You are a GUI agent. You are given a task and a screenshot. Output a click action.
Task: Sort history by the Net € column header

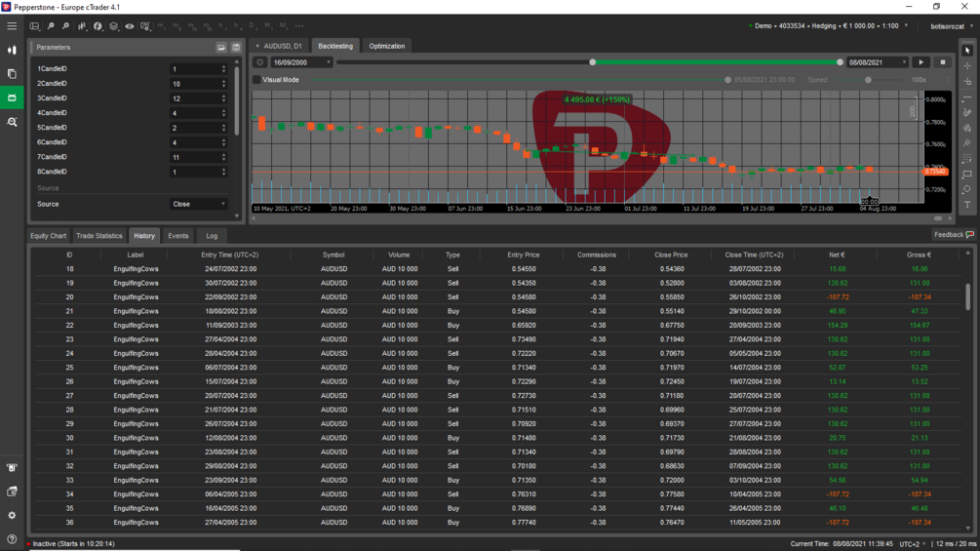837,255
